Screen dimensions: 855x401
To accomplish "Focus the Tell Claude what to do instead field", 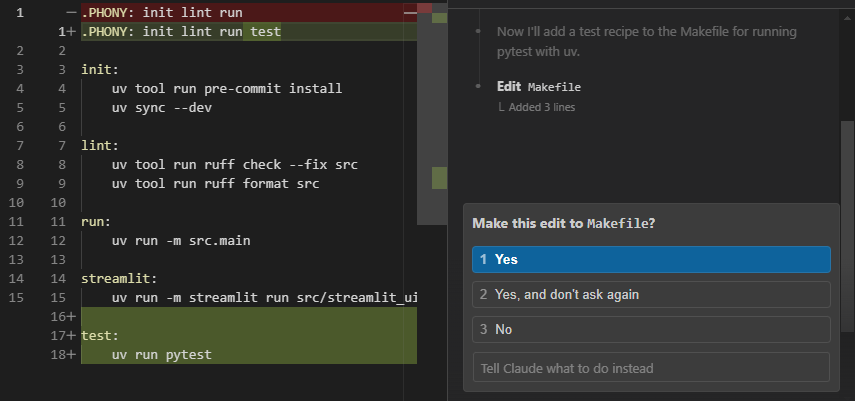I will (651, 367).
